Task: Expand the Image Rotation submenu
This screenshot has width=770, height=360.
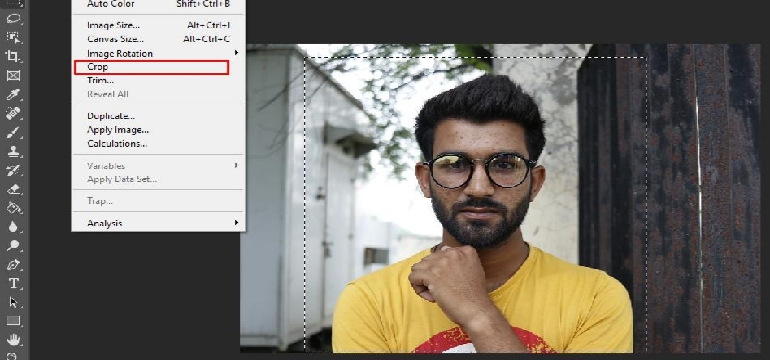Action: click(x=159, y=53)
